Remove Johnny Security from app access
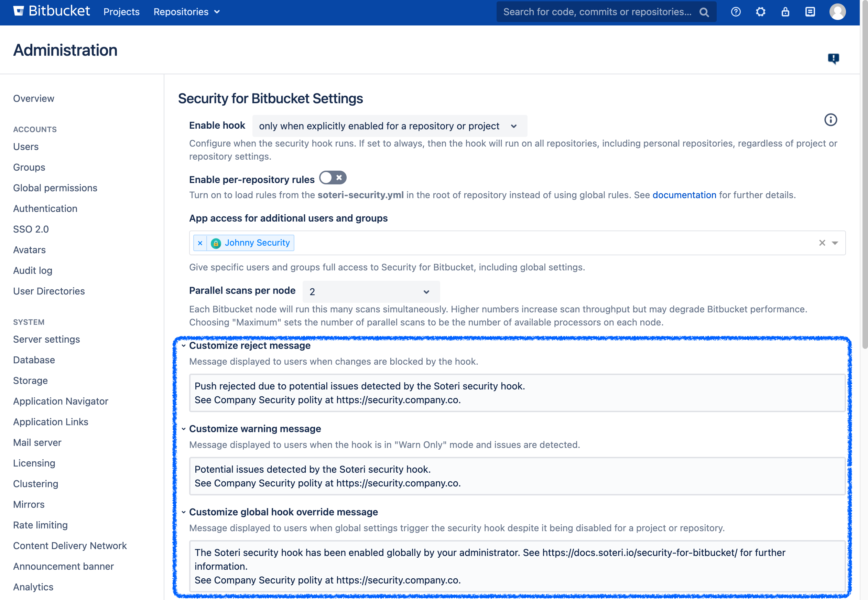The width and height of the screenshot is (868, 600). pos(200,242)
